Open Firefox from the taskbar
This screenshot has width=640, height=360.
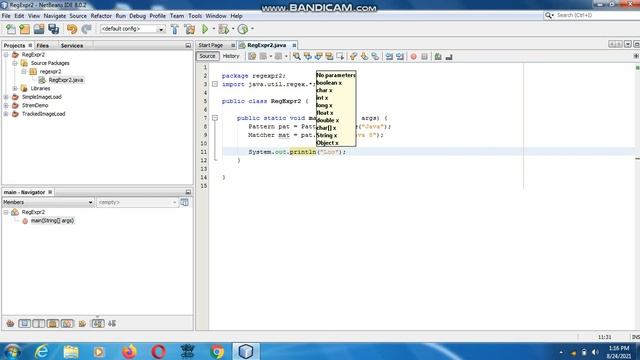tap(129, 351)
